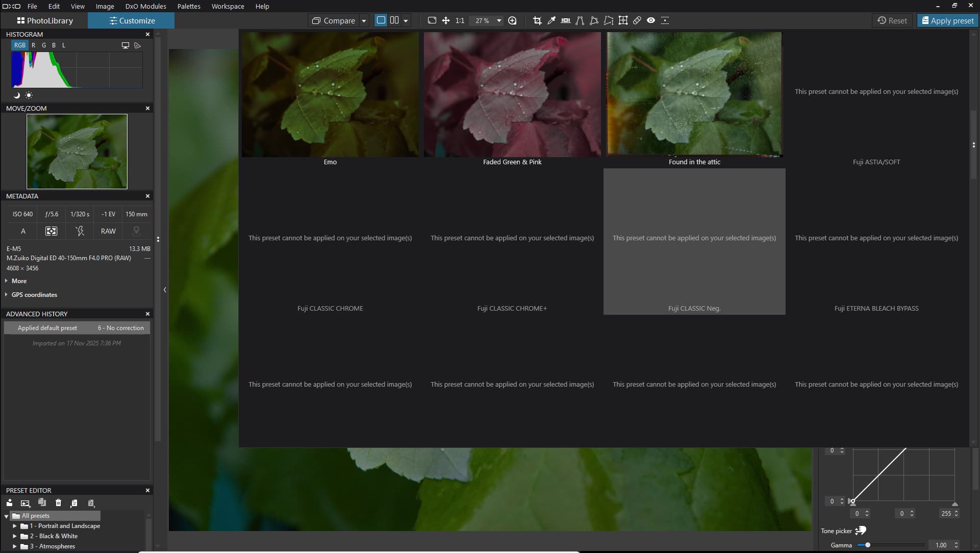Toggle the eye preview icon in the toolbar

[x=651, y=20]
